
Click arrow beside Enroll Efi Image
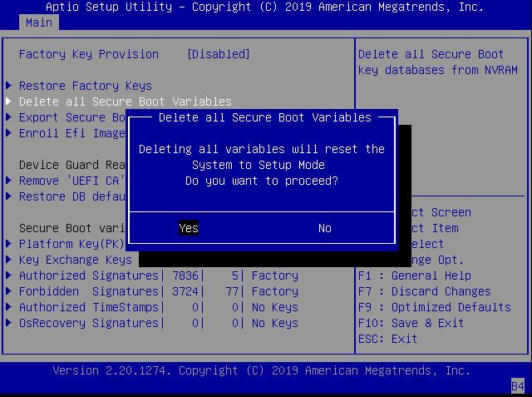pos(9,133)
